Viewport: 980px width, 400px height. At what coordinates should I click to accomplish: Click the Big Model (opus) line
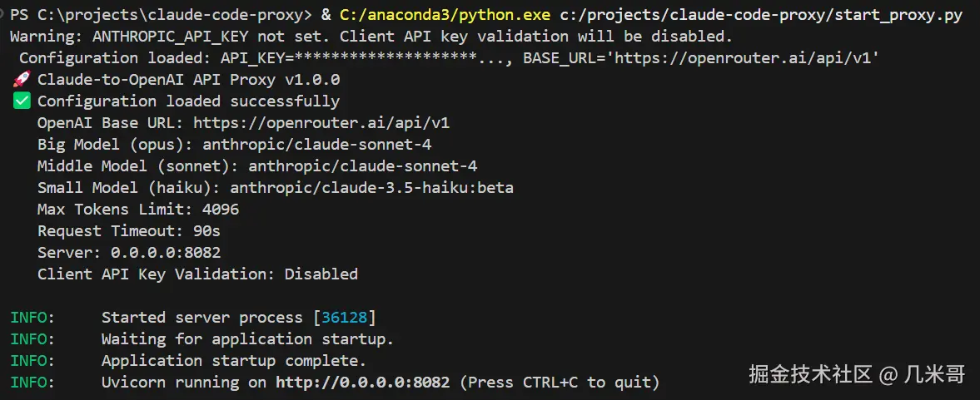(x=234, y=144)
